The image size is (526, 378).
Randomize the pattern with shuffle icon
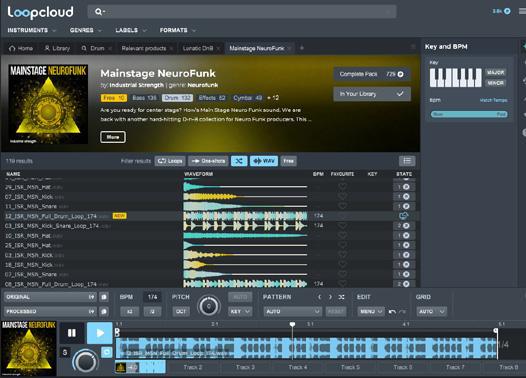[x=341, y=297]
